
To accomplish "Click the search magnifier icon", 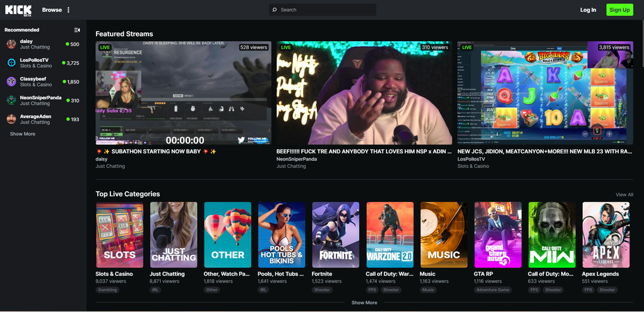I will pos(275,10).
